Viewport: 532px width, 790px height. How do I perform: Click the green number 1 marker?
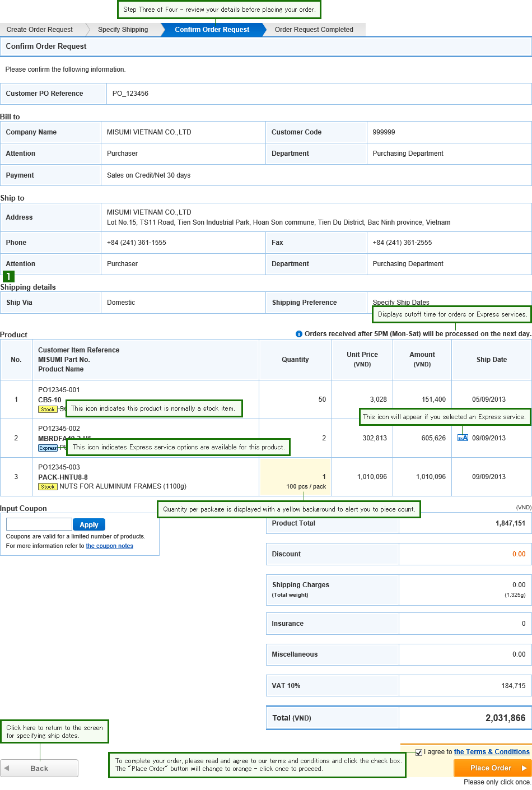(8, 276)
